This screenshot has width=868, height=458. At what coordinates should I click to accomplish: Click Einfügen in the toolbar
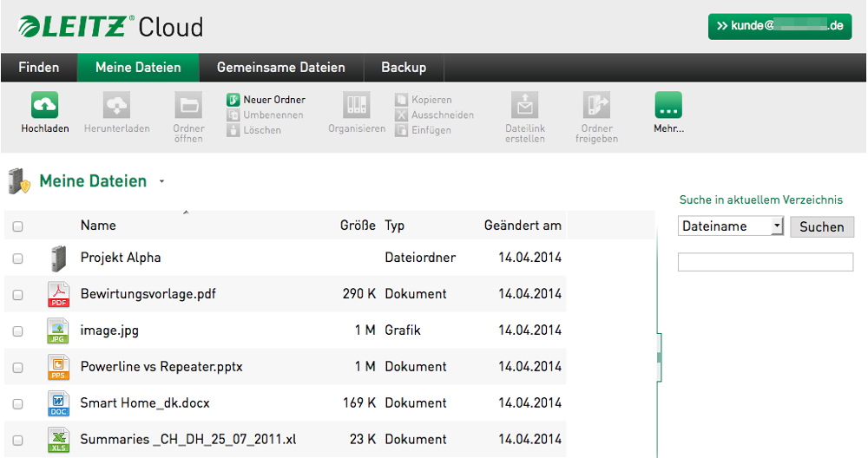[x=423, y=130]
